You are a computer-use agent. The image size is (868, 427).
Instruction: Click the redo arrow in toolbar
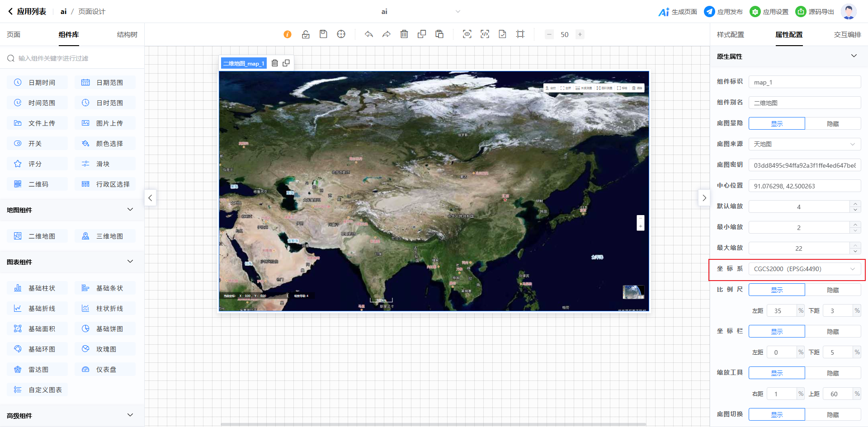click(386, 34)
